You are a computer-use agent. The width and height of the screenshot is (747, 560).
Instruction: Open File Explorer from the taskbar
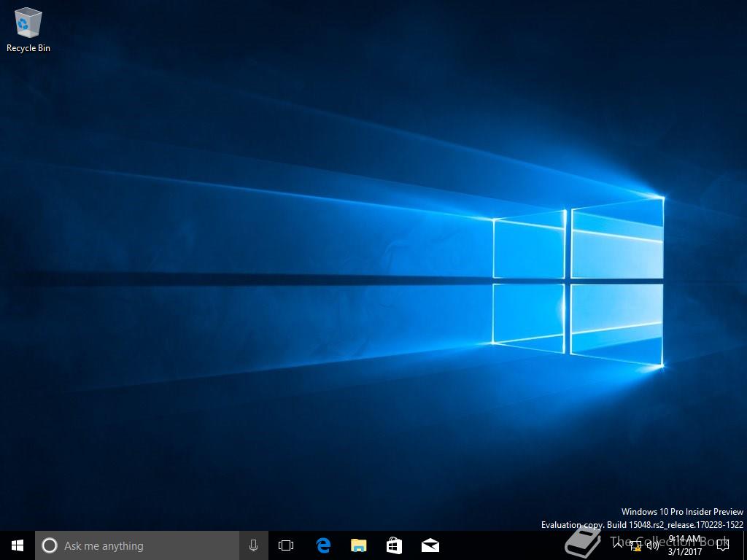tap(359, 545)
